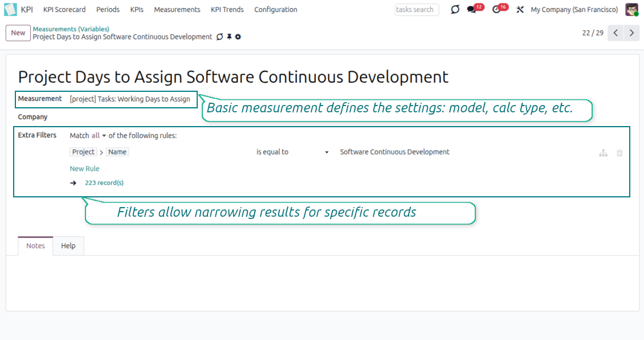644x340 pixels.
Task: Switch to the Help tab
Action: tap(68, 246)
